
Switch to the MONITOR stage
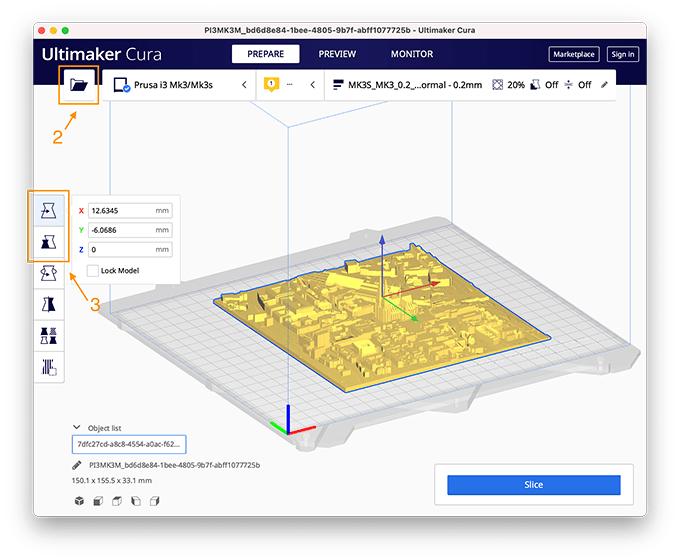(x=412, y=54)
